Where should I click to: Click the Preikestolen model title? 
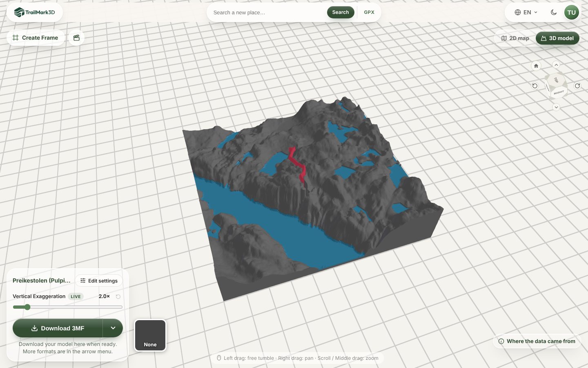tap(42, 280)
